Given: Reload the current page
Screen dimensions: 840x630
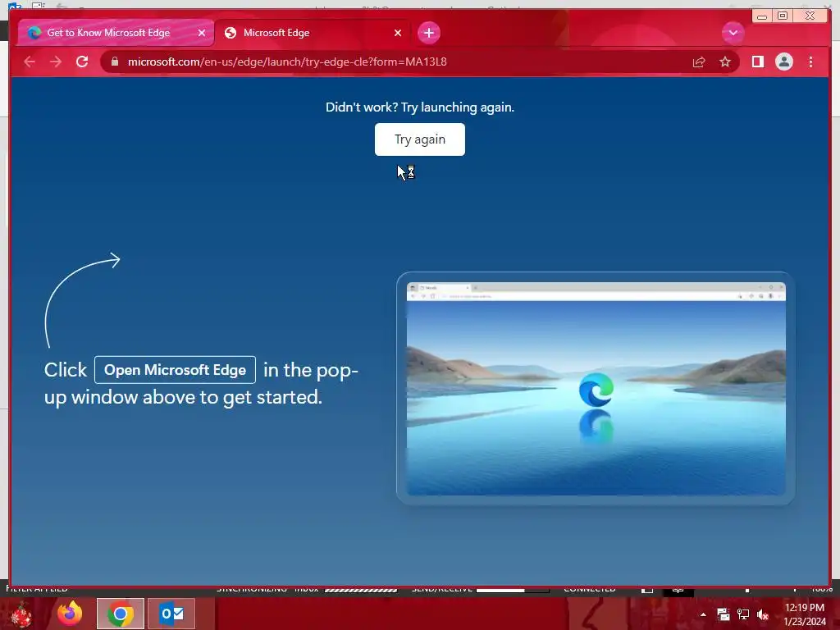Looking at the screenshot, I should coord(82,62).
